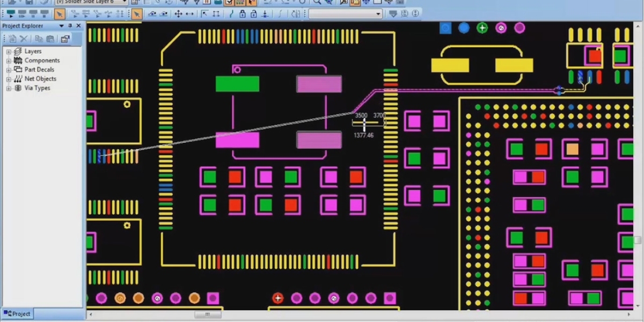Click the horizontal stretch arrow icon

point(190,14)
